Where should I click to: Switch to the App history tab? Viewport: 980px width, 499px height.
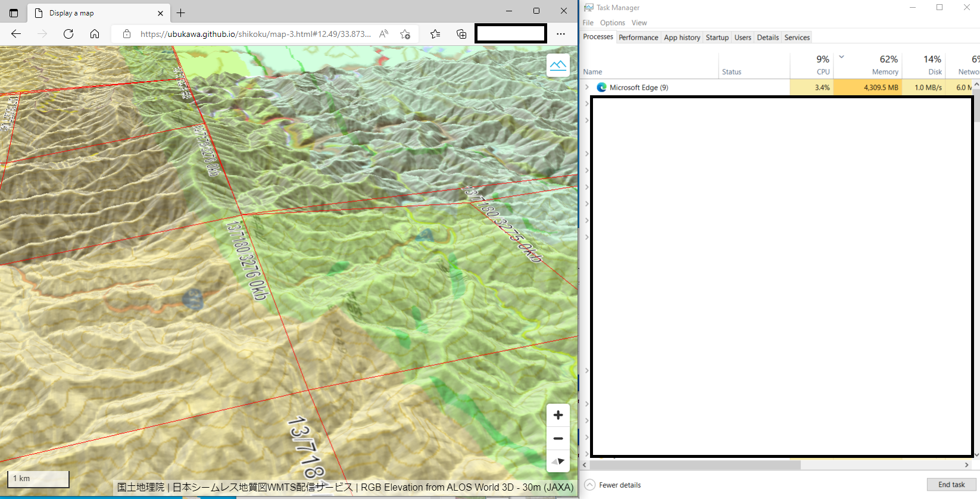682,38
